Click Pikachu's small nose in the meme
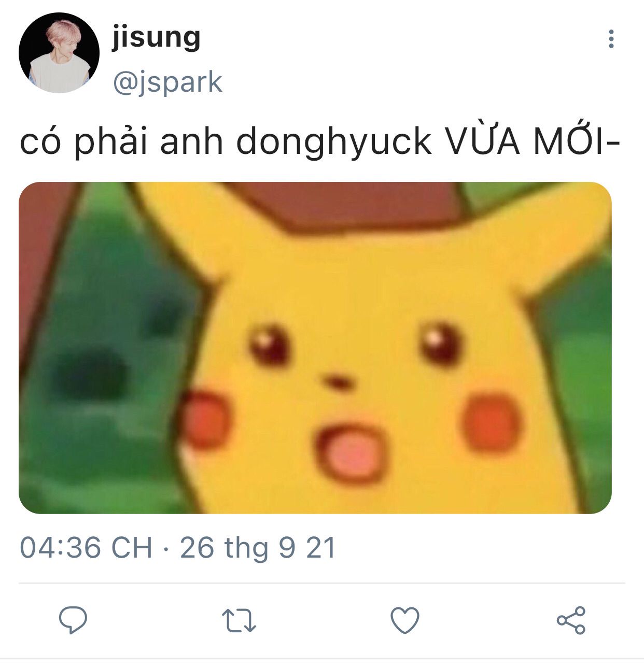Image resolution: width=644 pixels, height=668 pixels. point(339,382)
